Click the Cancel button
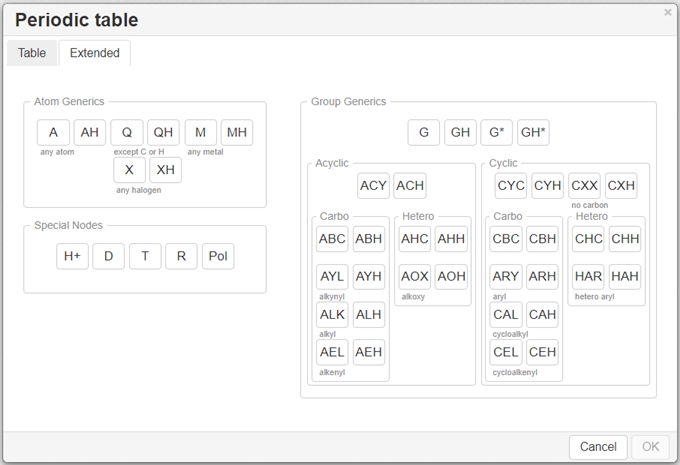 [x=598, y=447]
